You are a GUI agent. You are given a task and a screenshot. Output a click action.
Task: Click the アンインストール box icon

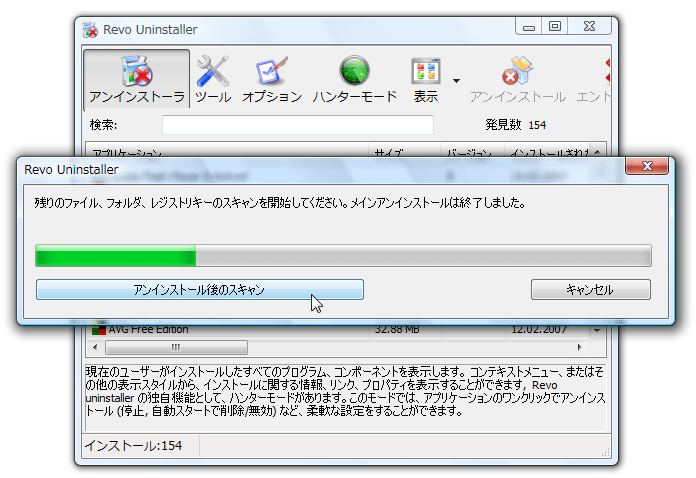(518, 79)
